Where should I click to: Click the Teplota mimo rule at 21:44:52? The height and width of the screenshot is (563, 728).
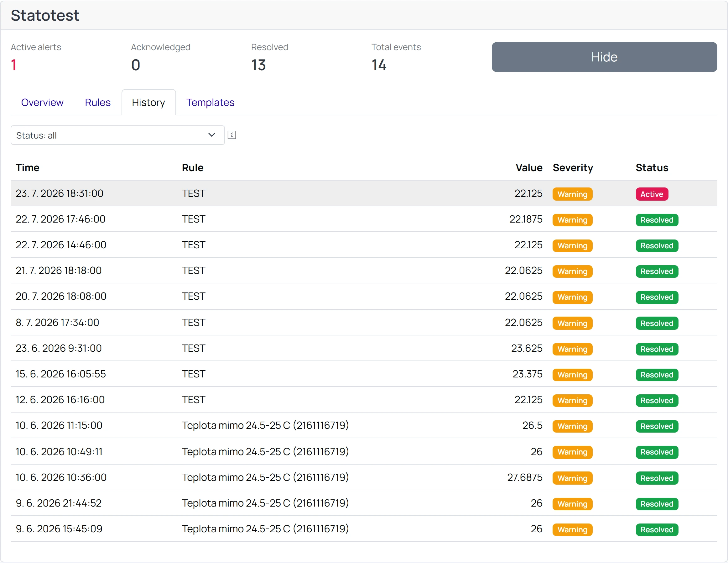tap(265, 503)
